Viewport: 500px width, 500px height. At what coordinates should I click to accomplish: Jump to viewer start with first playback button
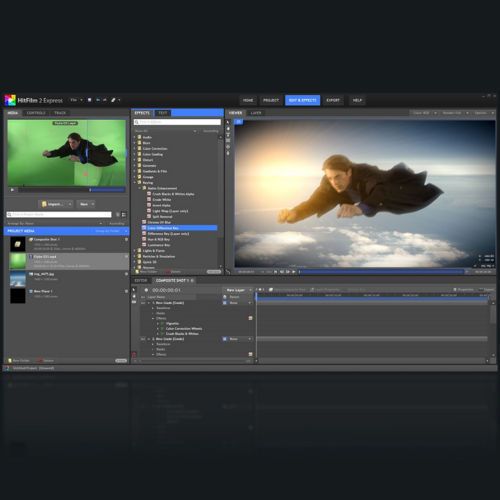click(x=275, y=272)
